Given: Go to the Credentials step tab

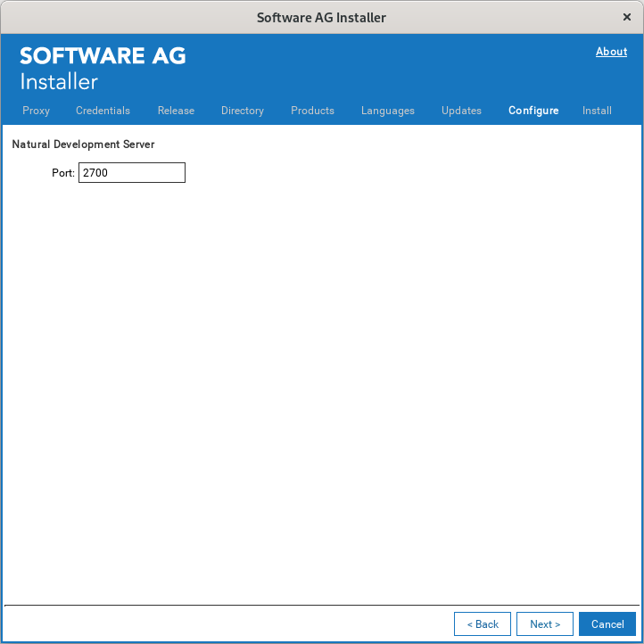Looking at the screenshot, I should point(103,111).
